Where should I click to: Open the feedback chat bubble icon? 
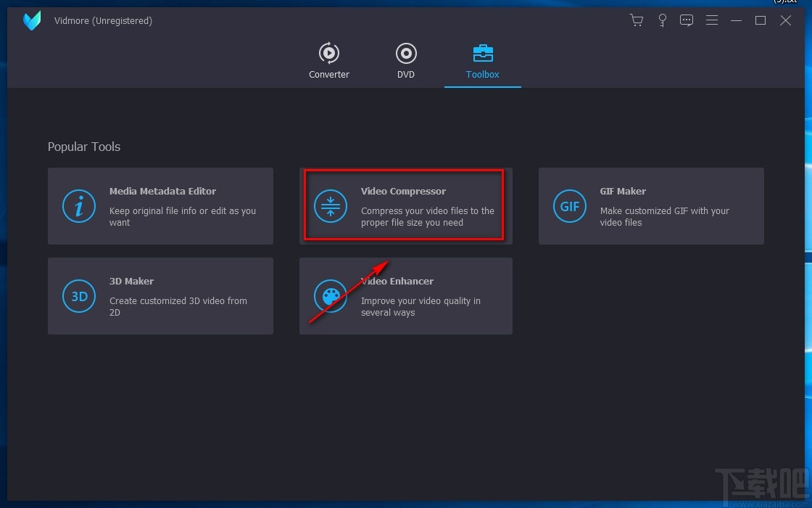tap(687, 21)
